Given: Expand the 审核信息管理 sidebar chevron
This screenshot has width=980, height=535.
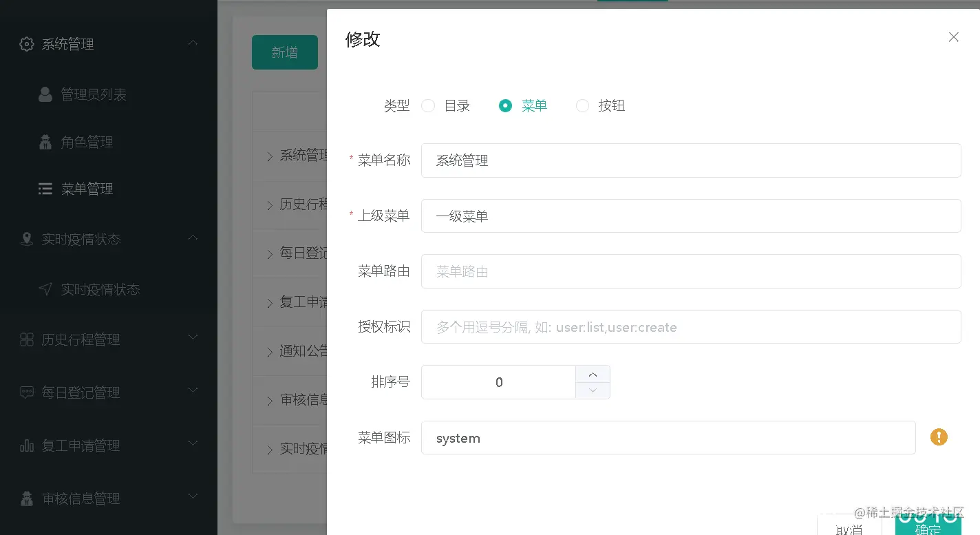Looking at the screenshot, I should point(193,496).
